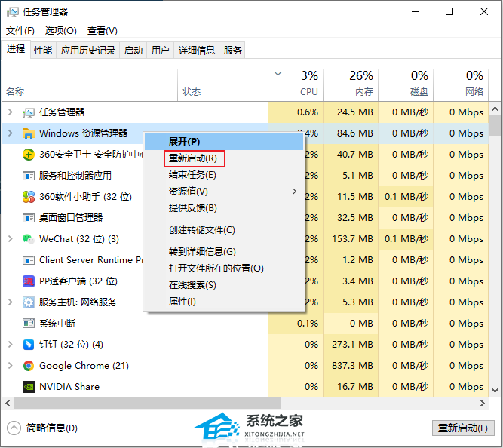Choose 展开(P) in context menu
The width and height of the screenshot is (503, 448).
(x=224, y=142)
